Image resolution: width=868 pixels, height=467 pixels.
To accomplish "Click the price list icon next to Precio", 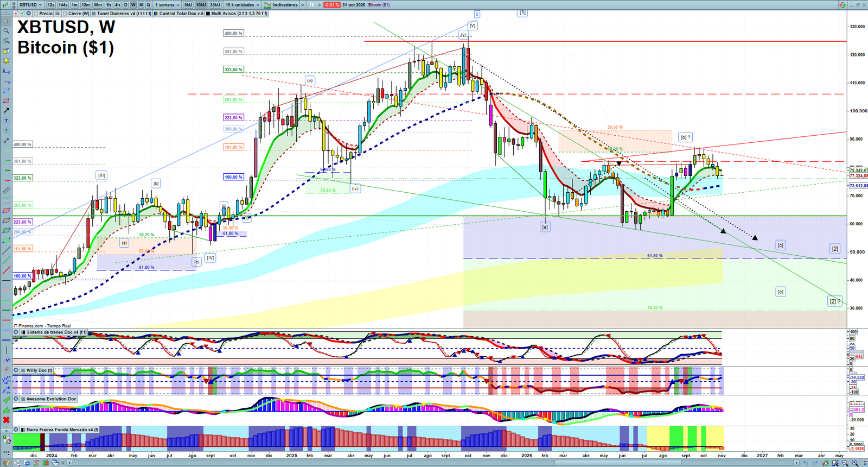I will click(57, 14).
